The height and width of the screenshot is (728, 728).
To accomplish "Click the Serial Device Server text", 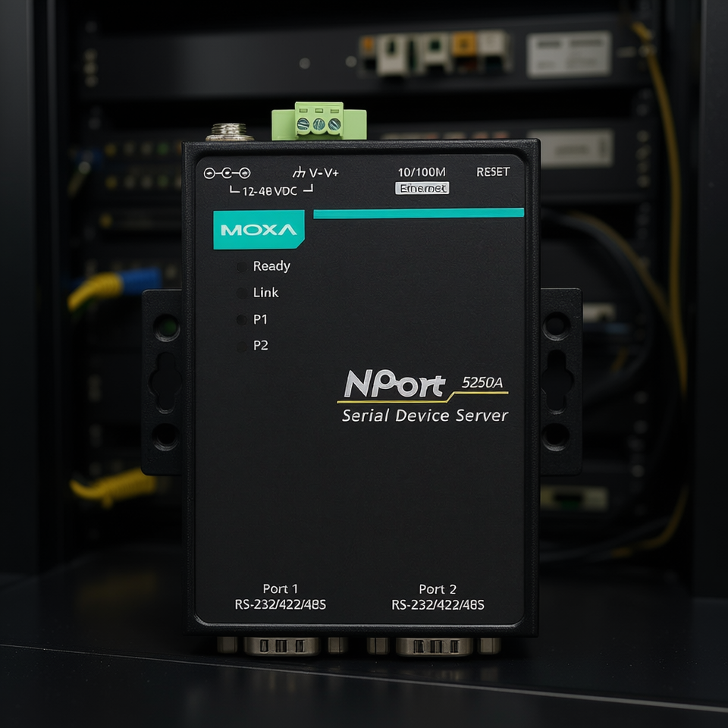I will [425, 416].
